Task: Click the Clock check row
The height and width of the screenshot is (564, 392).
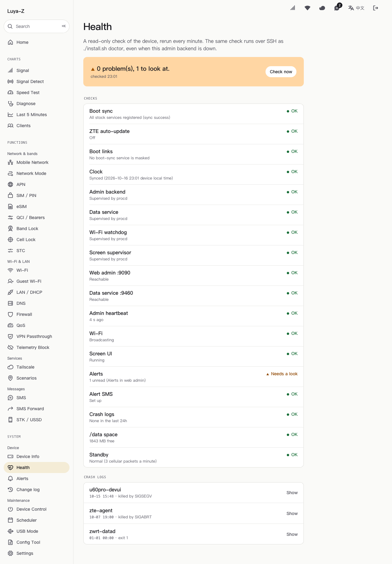Action: [194, 175]
